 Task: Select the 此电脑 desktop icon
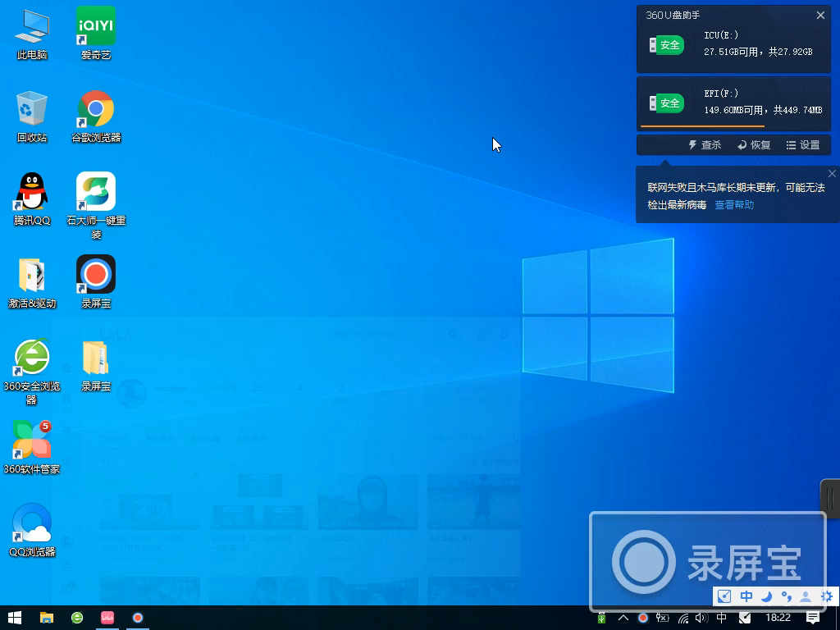pos(32,34)
